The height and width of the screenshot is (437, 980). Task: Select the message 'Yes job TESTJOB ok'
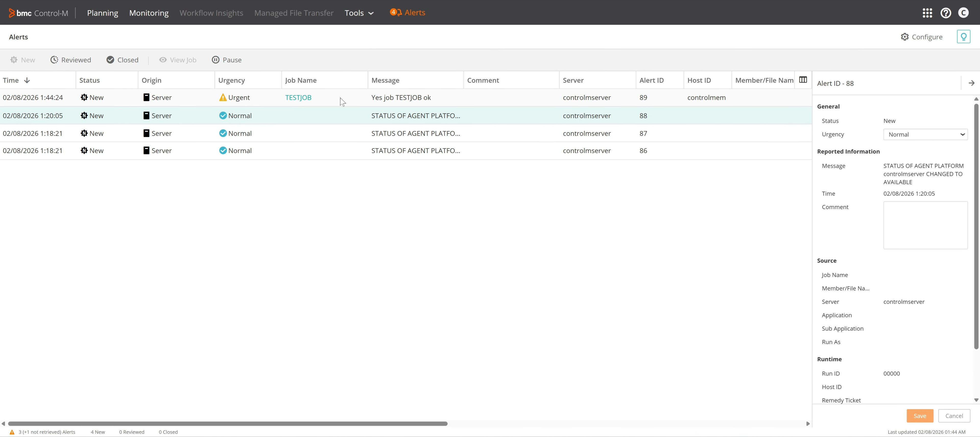(x=401, y=98)
